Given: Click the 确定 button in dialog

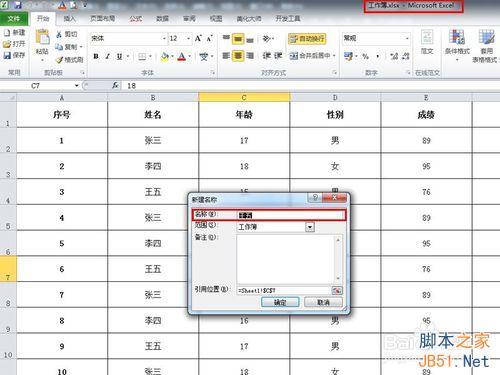Looking at the screenshot, I should tap(280, 302).
